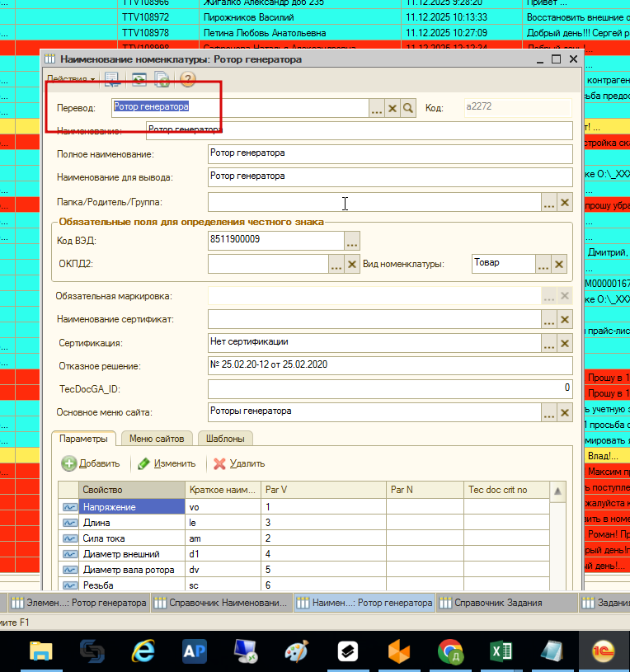Clear the Наименование сертификат field
Viewport: 630px width, 672px height.
coord(565,320)
